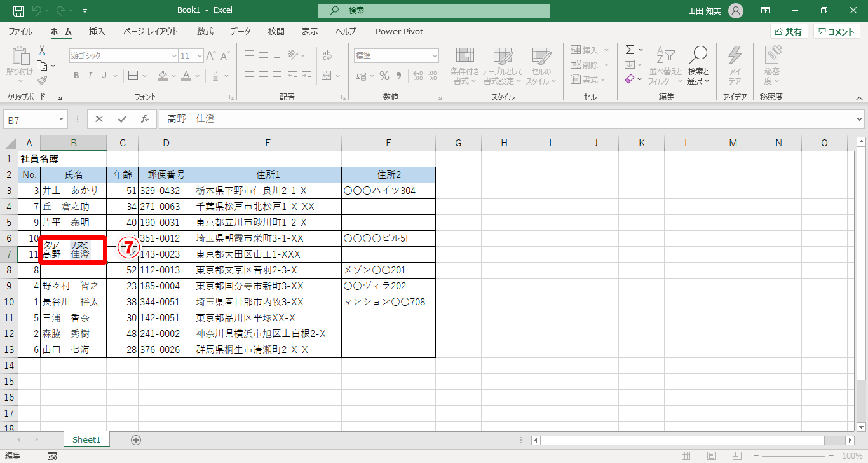
Task: Click the Ideas lightning bolt icon
Action: coord(735,56)
